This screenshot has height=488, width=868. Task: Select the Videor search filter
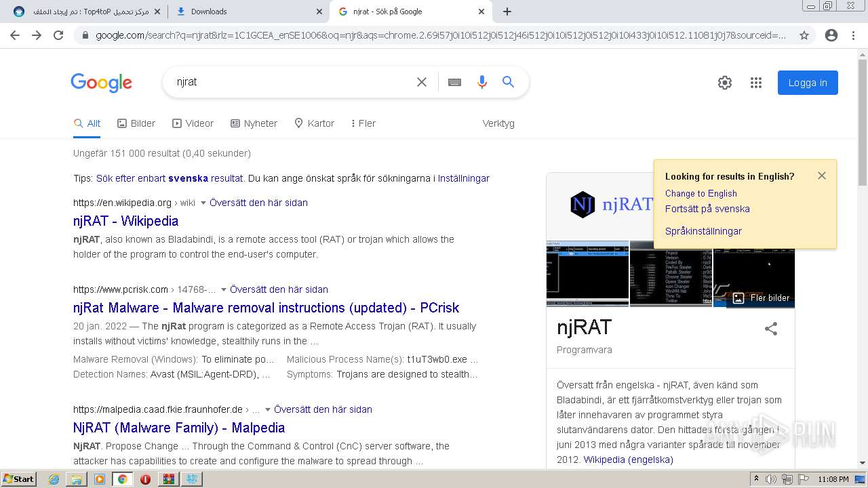point(193,123)
